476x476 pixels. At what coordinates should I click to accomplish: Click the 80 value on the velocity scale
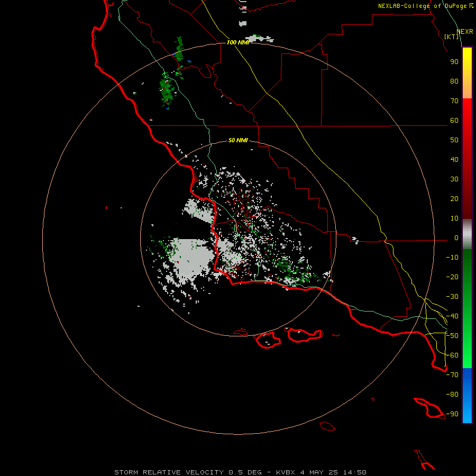454,81
